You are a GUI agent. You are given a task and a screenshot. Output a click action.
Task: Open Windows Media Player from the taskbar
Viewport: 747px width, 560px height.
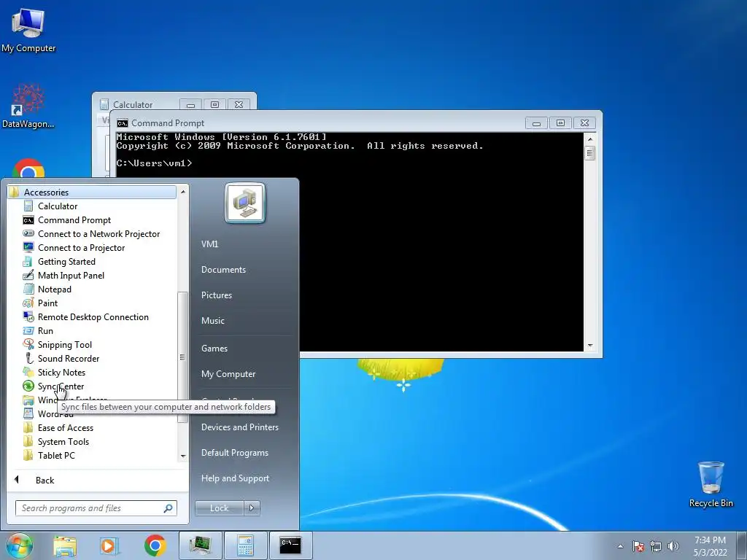[108, 545]
